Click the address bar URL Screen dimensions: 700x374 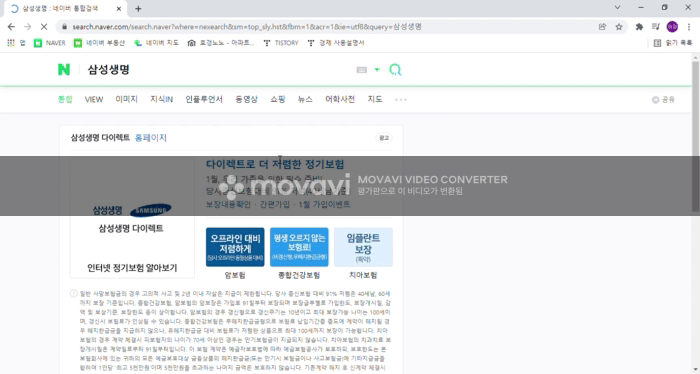click(247, 27)
